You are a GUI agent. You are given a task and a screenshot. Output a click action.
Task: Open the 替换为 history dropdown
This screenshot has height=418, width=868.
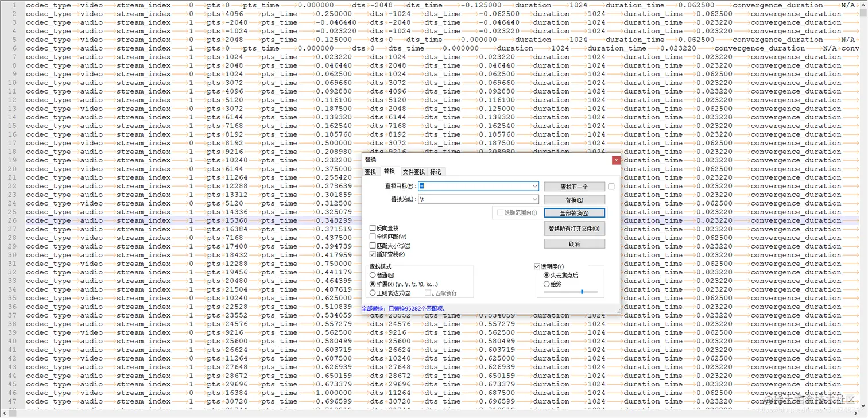click(535, 199)
